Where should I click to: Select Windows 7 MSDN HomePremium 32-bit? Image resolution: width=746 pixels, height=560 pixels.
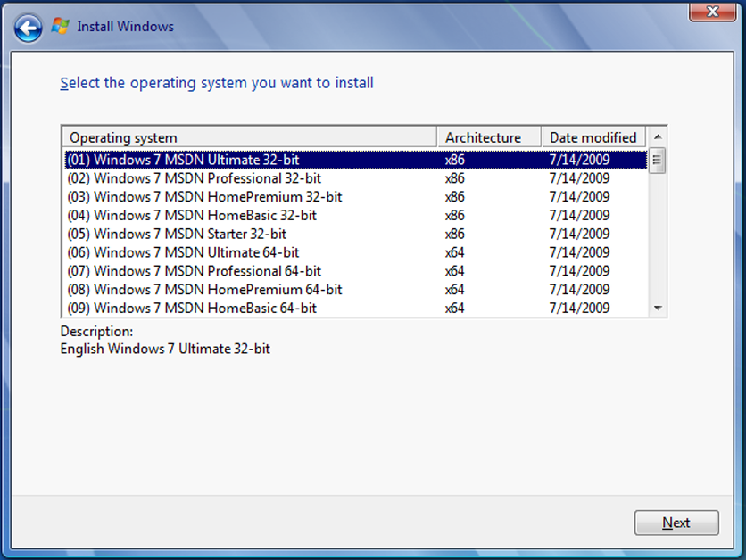click(178, 196)
